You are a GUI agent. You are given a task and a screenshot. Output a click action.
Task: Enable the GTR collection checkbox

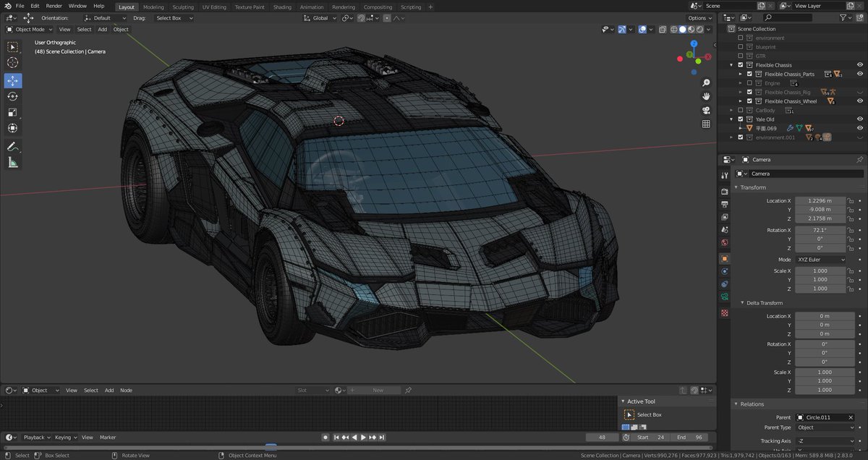(x=740, y=56)
